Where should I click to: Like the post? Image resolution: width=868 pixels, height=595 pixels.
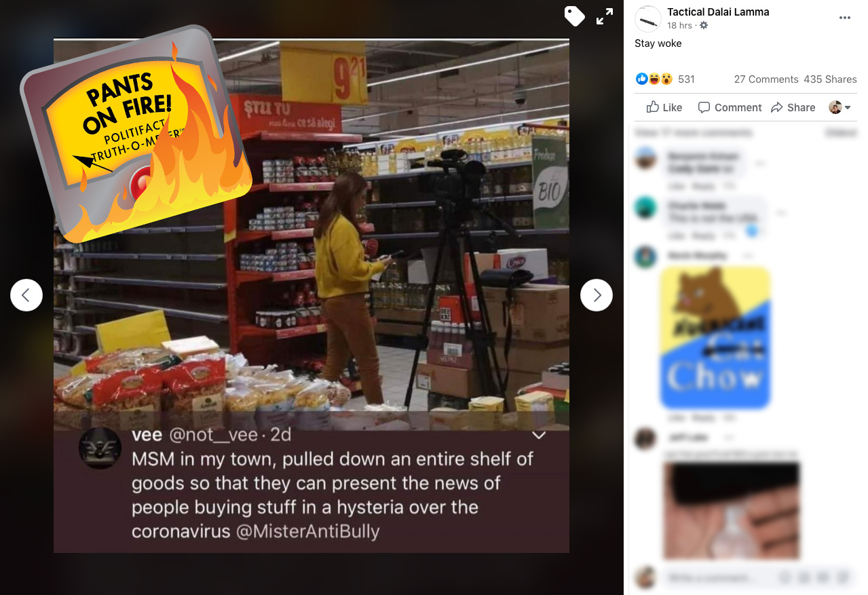point(664,107)
